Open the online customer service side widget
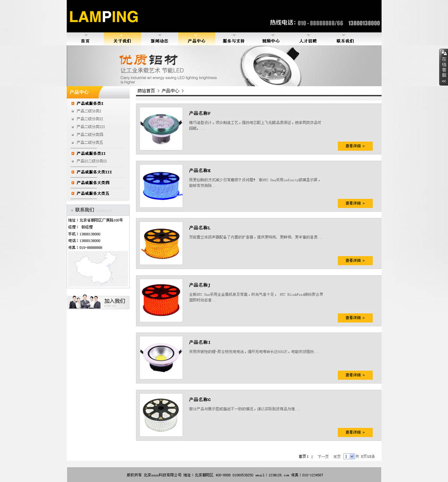Viewport: 448px width, 482px height. pos(443,67)
